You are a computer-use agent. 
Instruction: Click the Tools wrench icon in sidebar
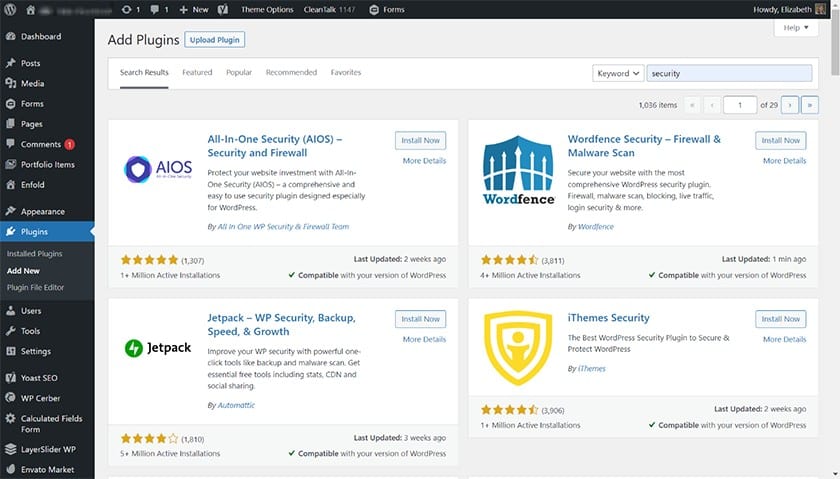pos(10,331)
